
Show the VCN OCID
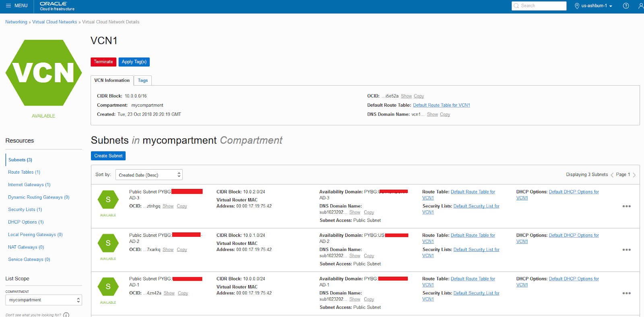coord(406,96)
